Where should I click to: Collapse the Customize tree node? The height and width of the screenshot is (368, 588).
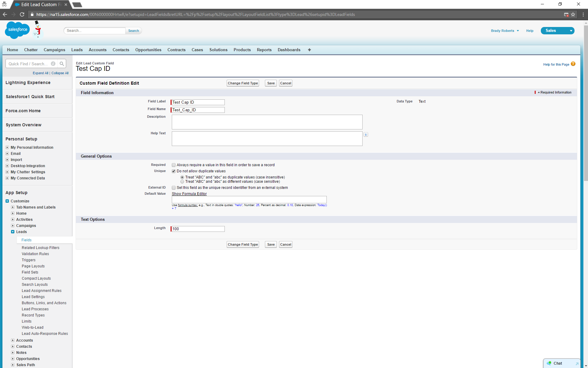coord(7,201)
